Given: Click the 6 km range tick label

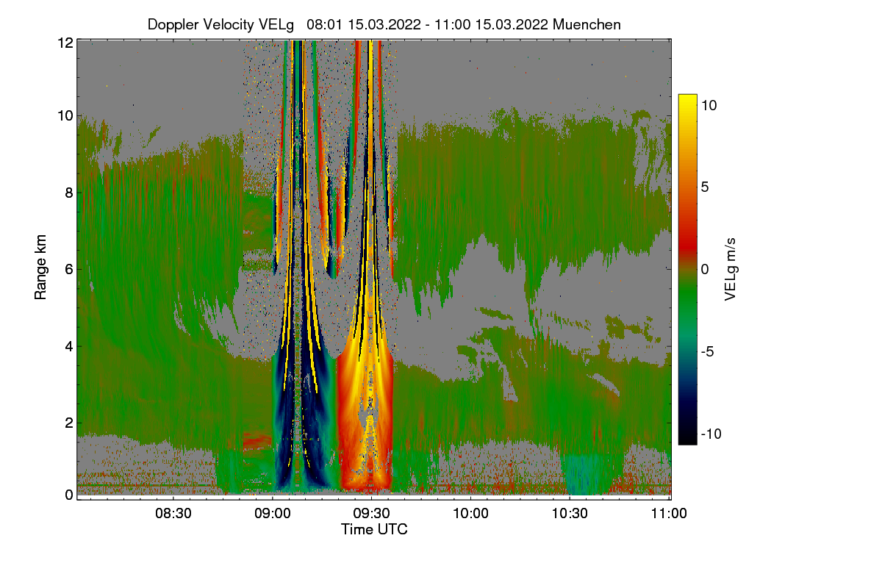Looking at the screenshot, I should click(69, 270).
